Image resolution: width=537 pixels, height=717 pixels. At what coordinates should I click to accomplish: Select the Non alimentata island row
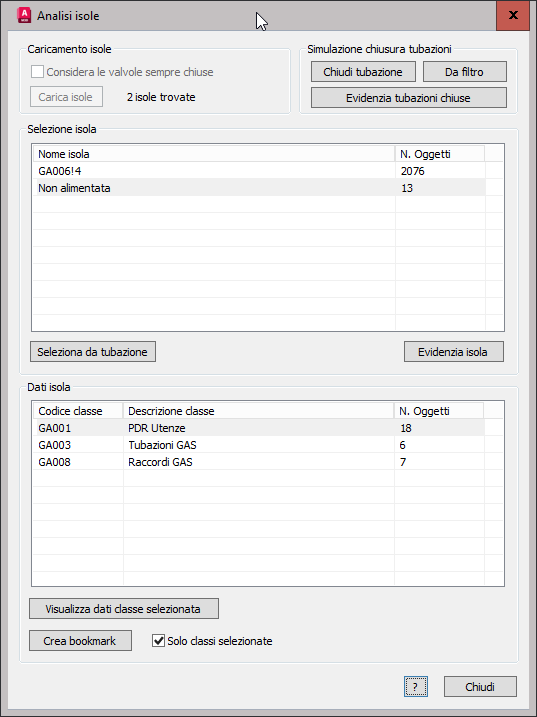point(259,188)
